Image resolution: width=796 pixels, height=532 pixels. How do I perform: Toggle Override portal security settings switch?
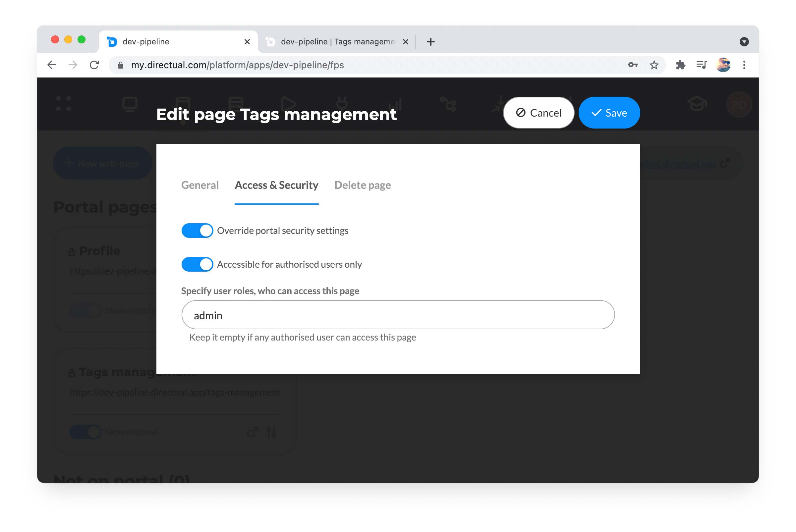(x=197, y=231)
